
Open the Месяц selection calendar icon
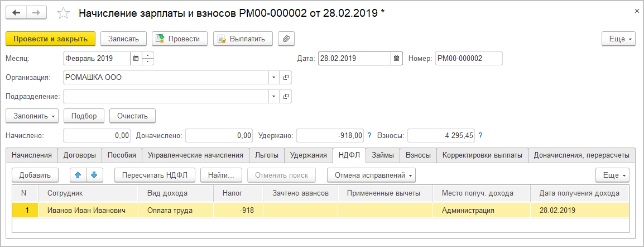136,58
